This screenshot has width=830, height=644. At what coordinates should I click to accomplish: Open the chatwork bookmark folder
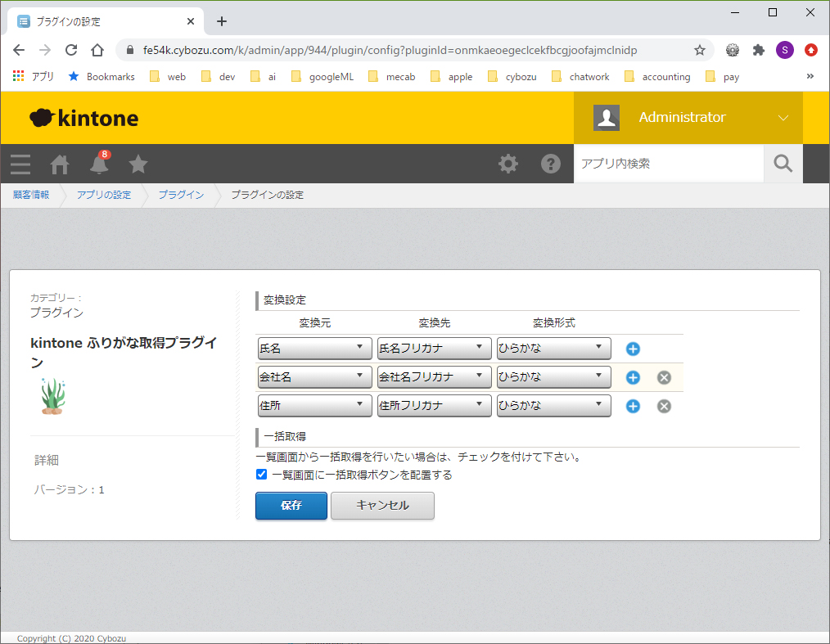coord(580,77)
